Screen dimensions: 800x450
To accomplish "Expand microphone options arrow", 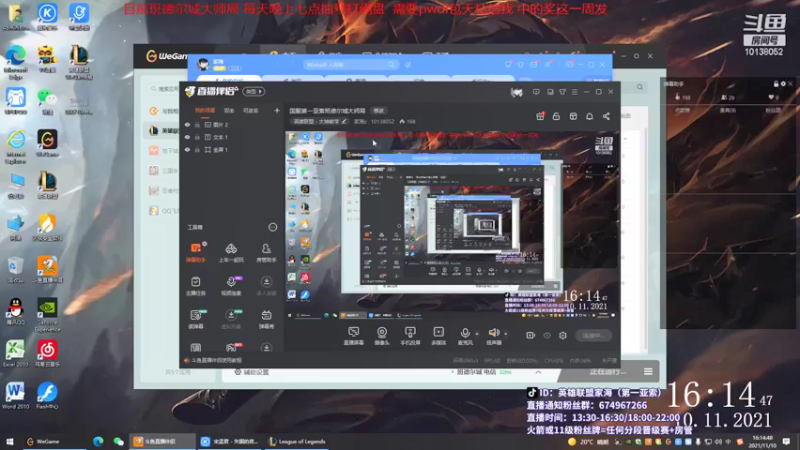I will click(477, 334).
